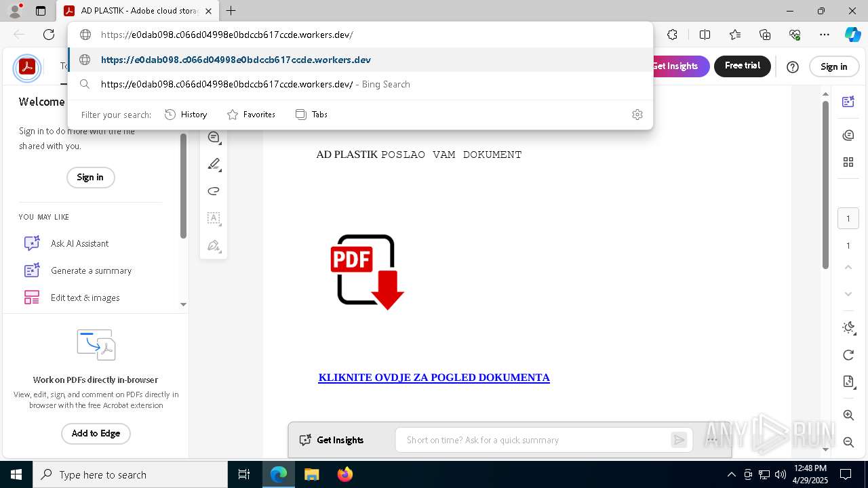
Task: Click Sign in button in Welcome panel
Action: [x=90, y=178]
